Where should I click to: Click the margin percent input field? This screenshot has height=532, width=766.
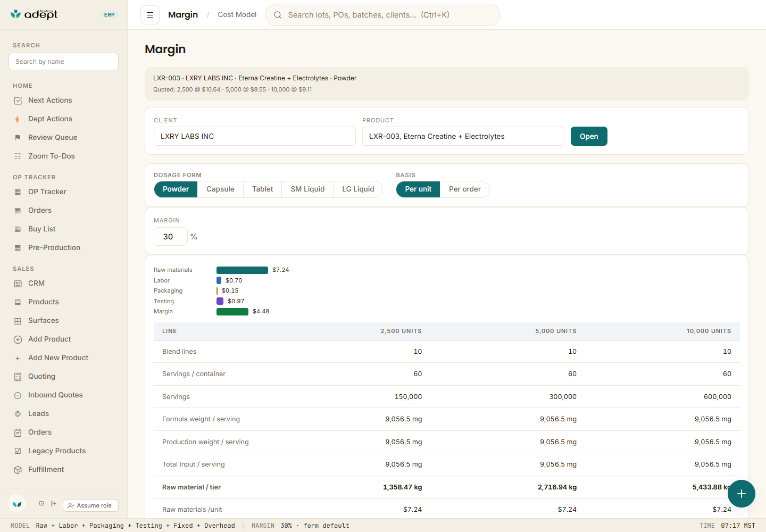click(171, 237)
